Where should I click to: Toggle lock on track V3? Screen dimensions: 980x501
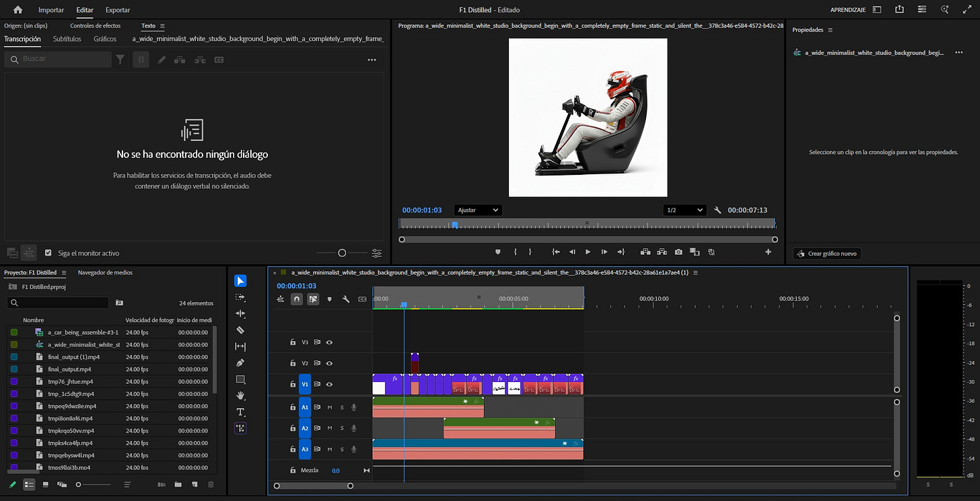pyautogui.click(x=293, y=342)
